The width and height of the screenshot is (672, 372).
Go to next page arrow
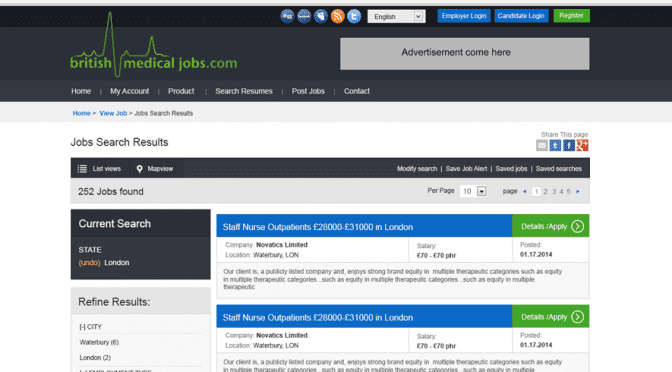[578, 192]
